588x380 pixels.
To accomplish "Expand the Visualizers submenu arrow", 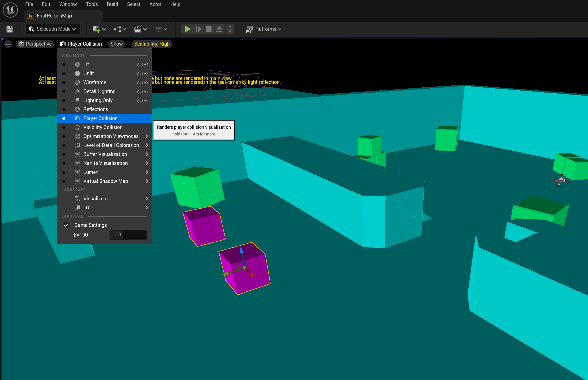I will [147, 199].
